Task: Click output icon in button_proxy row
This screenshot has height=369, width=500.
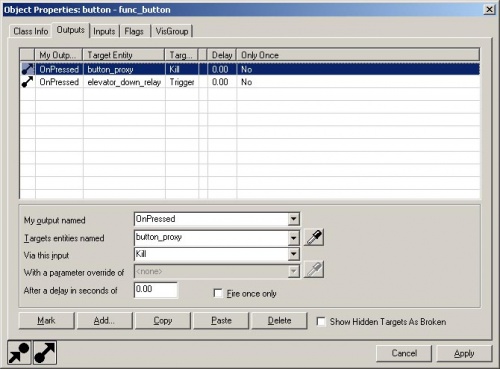Action: coord(27,69)
